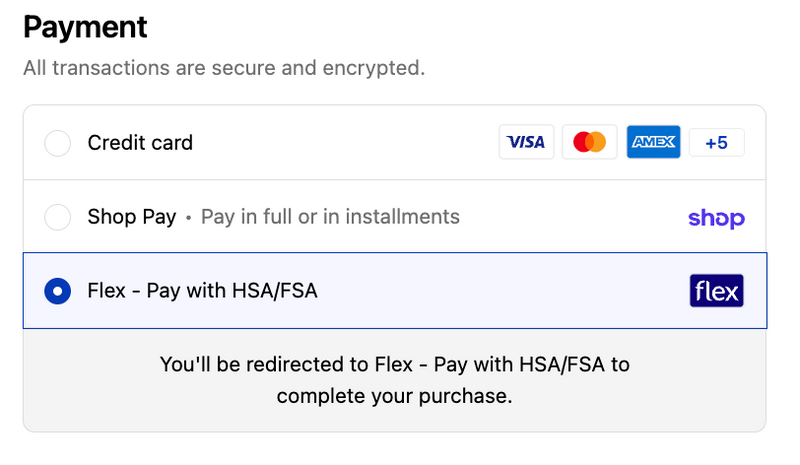Show the +5 additional card brands
The height and width of the screenshot is (465, 800).
point(716,142)
